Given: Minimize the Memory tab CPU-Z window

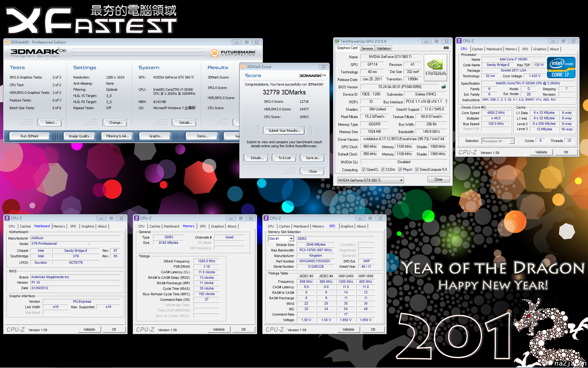Looking at the screenshot, I should click(230, 218).
